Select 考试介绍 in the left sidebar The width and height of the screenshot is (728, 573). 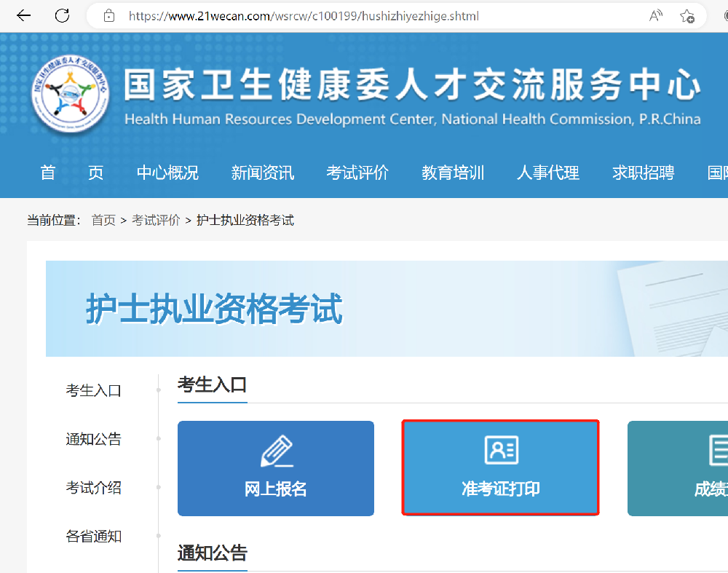(x=93, y=488)
